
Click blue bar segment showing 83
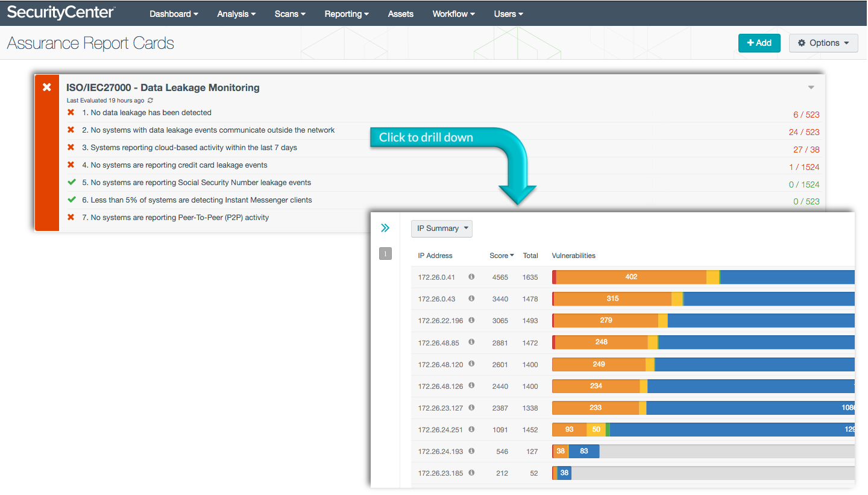click(x=583, y=452)
